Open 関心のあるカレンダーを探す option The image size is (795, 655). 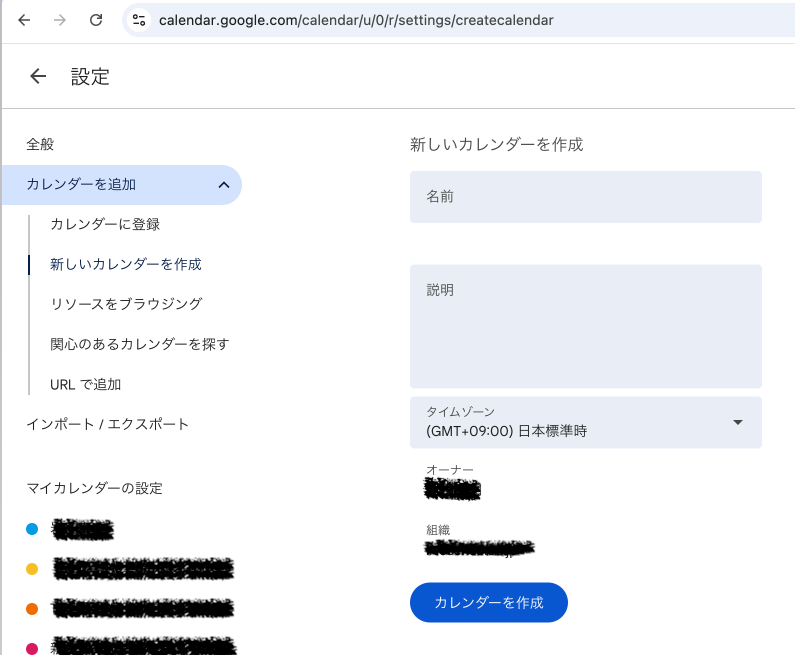tap(139, 344)
